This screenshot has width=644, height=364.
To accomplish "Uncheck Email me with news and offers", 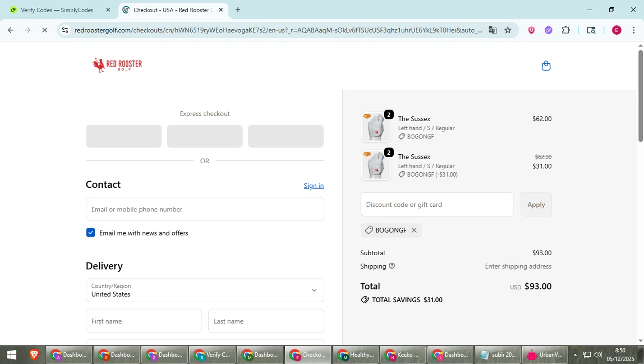I will pyautogui.click(x=91, y=233).
